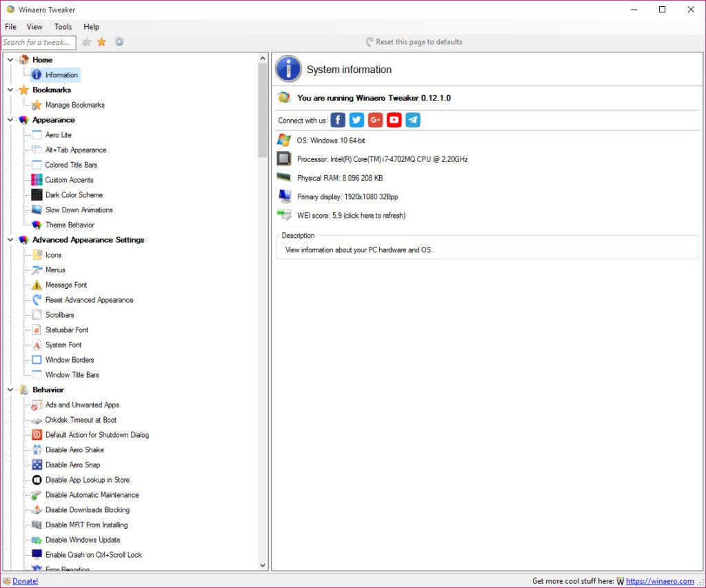Select Disable Automatic Maintenance tree item
Viewport: 706px width, 588px height.
point(92,495)
